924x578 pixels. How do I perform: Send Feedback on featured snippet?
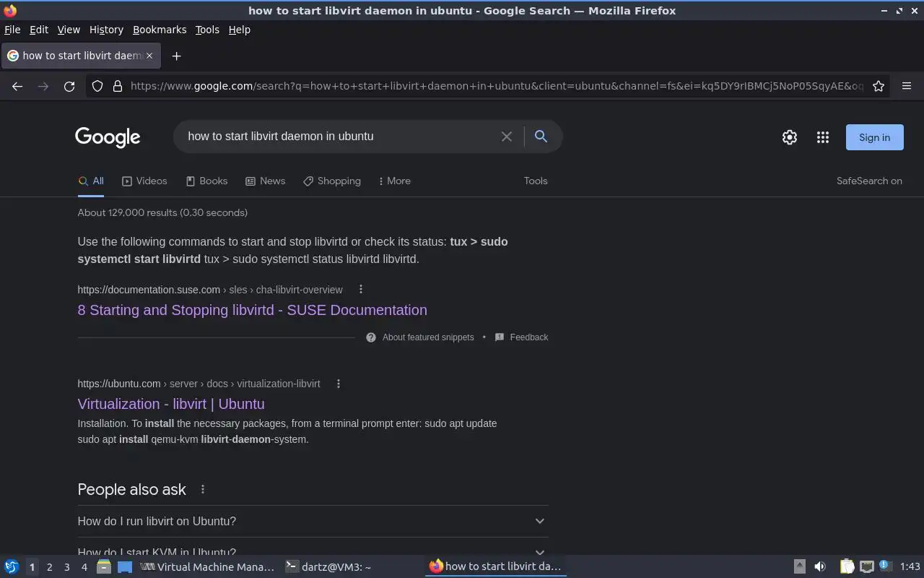(x=521, y=337)
